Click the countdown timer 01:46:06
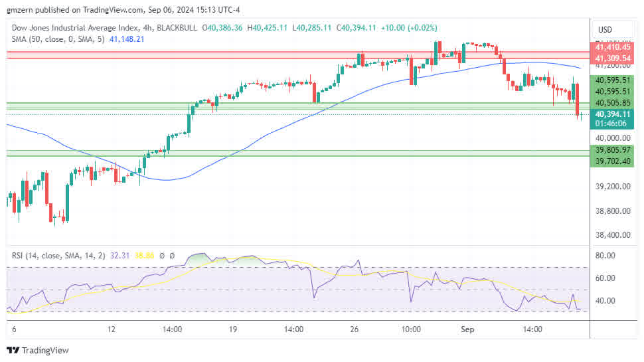Image resolution: width=644 pixels, height=362 pixels. tap(612, 124)
